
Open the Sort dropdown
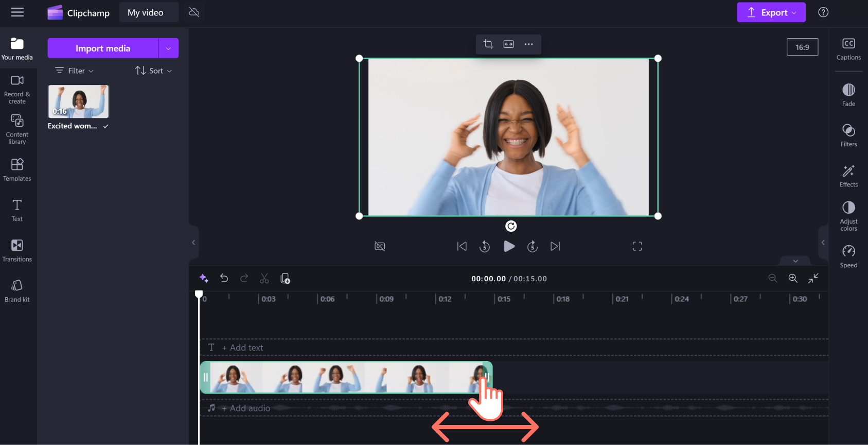[x=153, y=71]
